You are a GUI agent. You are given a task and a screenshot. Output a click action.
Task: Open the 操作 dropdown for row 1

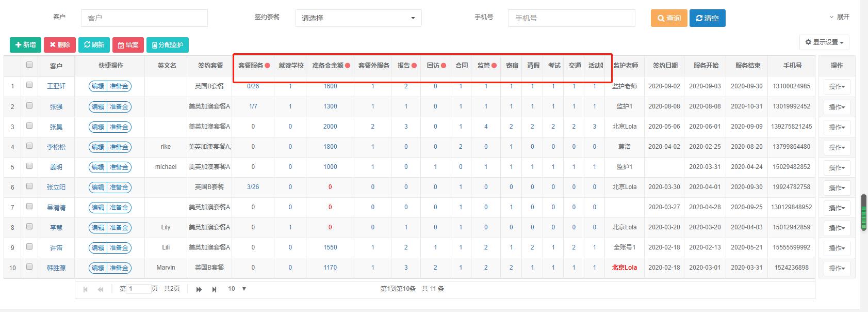coord(837,87)
